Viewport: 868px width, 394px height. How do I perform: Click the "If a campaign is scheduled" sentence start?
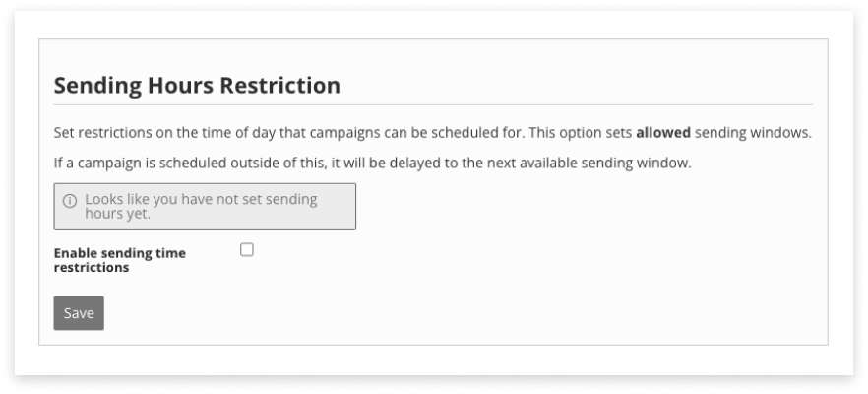(x=98, y=163)
